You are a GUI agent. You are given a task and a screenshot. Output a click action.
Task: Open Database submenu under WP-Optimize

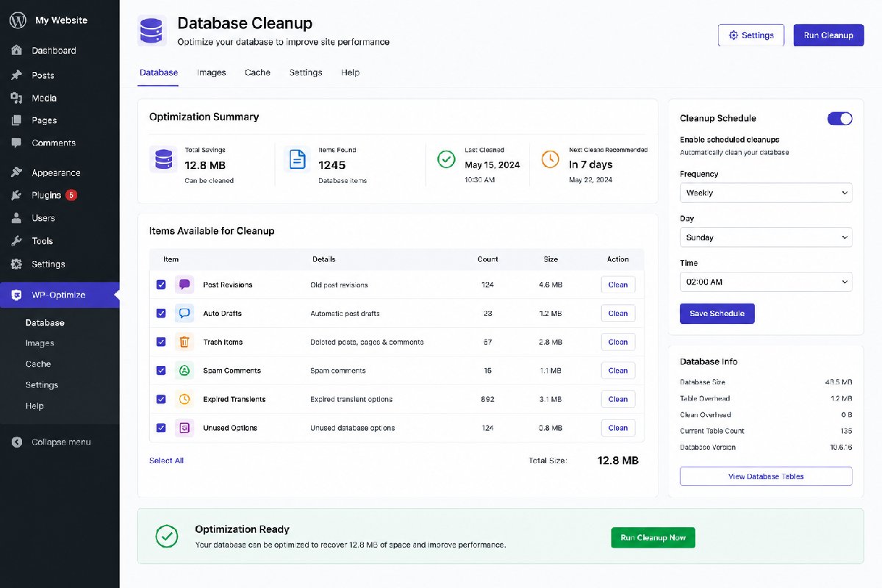[45, 323]
